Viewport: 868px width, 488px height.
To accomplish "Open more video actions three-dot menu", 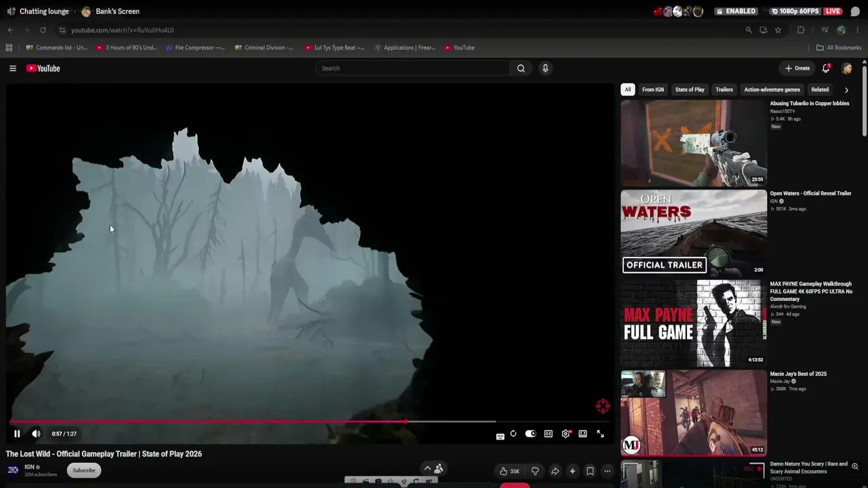I will click(608, 471).
